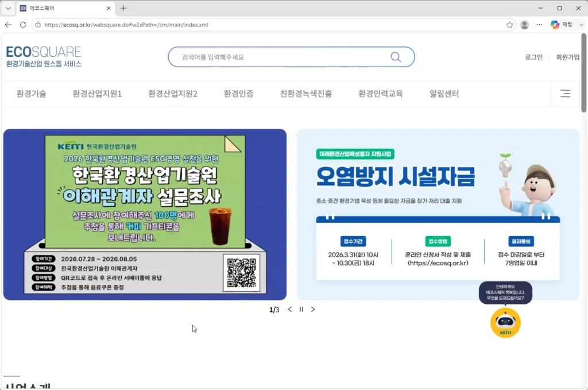The image size is (588, 390).
Task: Open 알림센터 menu
Action: 444,94
